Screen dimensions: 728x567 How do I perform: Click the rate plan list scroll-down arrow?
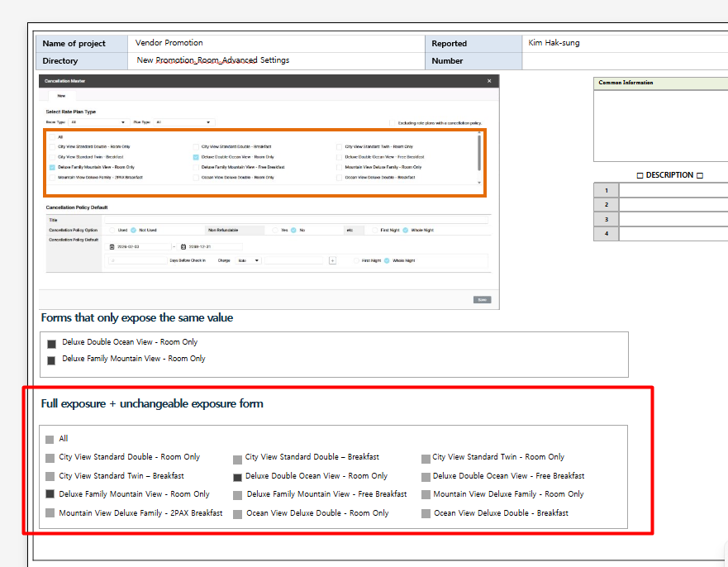click(479, 183)
